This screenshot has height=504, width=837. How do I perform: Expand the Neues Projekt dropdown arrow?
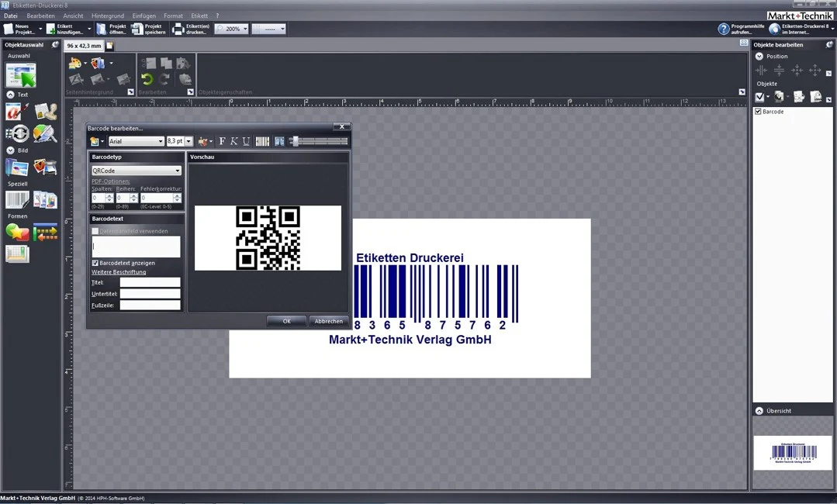(x=40, y=29)
